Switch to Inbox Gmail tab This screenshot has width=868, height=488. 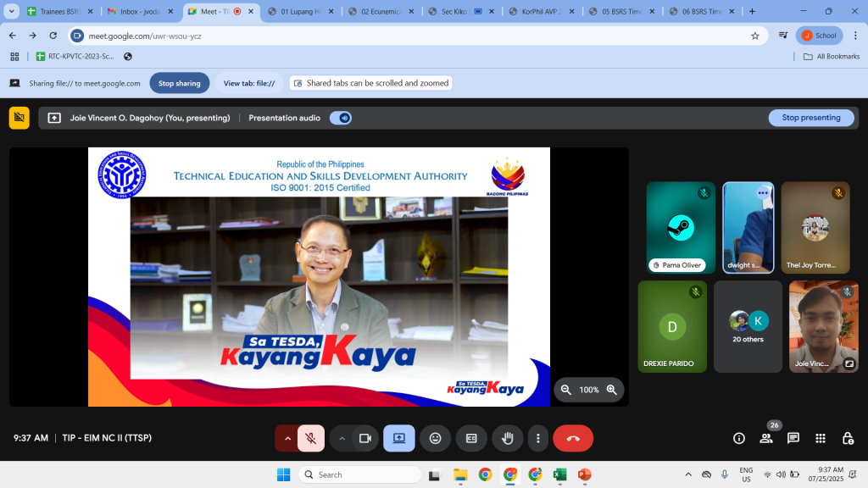140,11
